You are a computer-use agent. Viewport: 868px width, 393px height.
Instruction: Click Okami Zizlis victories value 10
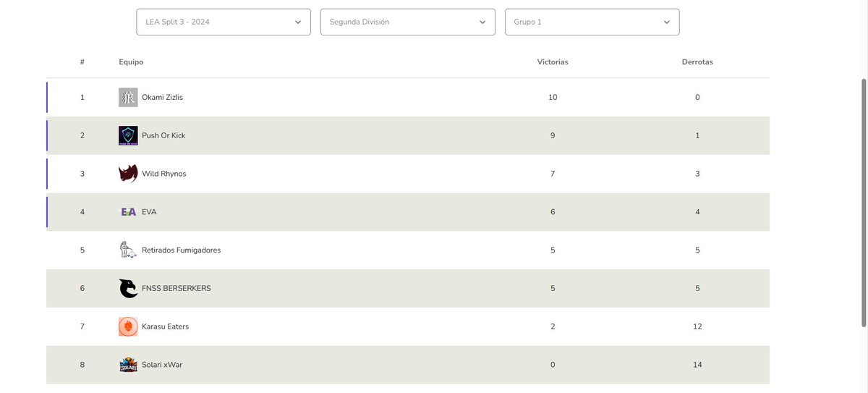[553, 98]
